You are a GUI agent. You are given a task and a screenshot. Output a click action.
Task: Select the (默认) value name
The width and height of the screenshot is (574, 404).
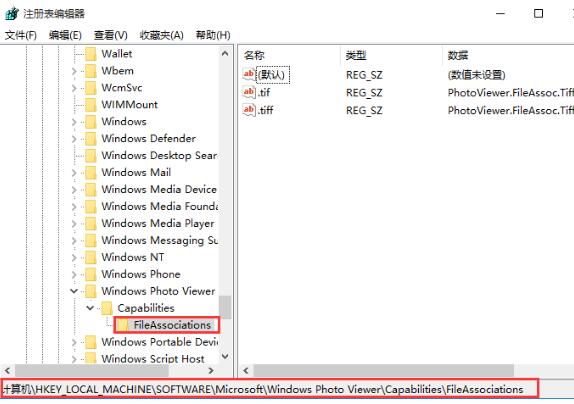[273, 75]
